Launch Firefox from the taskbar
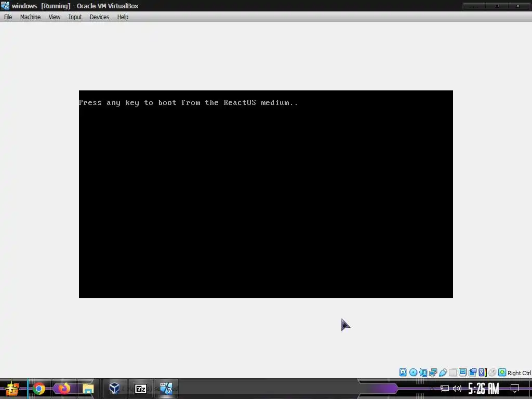532x399 pixels. click(64, 389)
